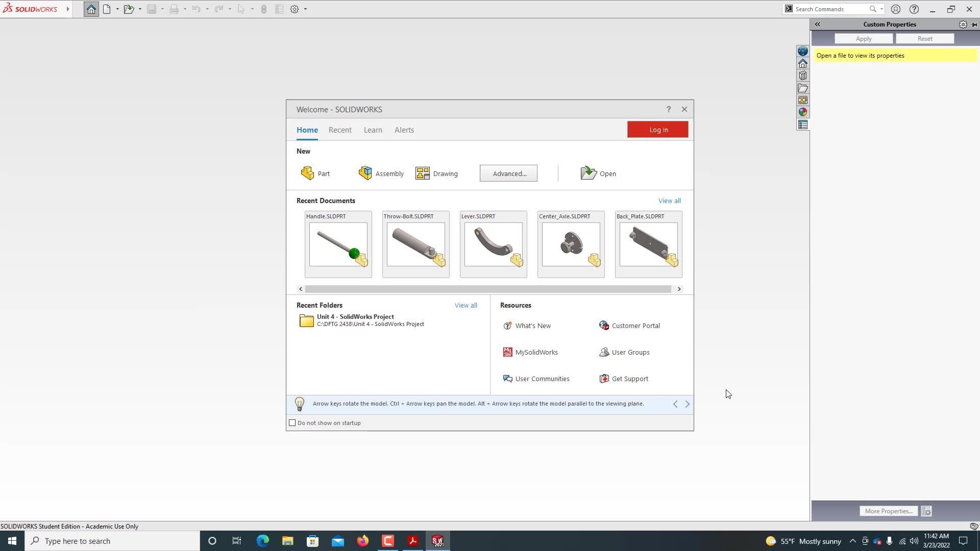Expand the Search Commands dropdown arrow
Image resolution: width=980 pixels, height=551 pixels.
881,9
